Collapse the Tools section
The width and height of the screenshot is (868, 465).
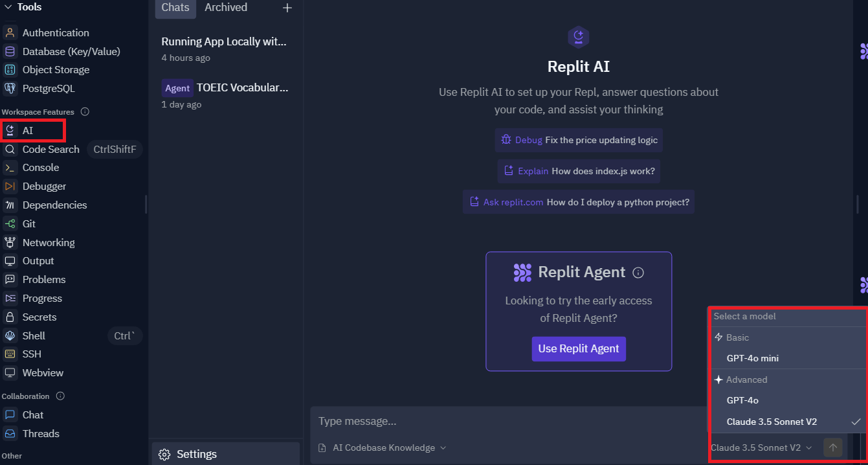point(8,6)
